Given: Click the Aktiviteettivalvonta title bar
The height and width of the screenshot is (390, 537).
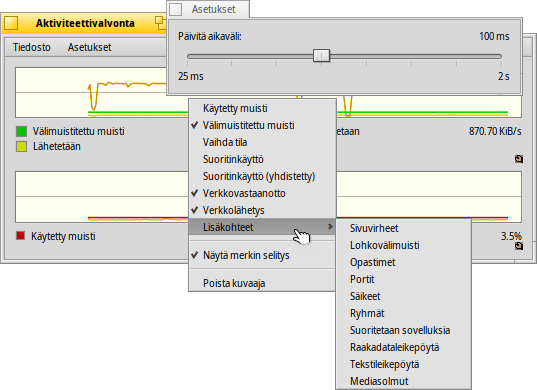Looking at the screenshot, I should [85, 23].
